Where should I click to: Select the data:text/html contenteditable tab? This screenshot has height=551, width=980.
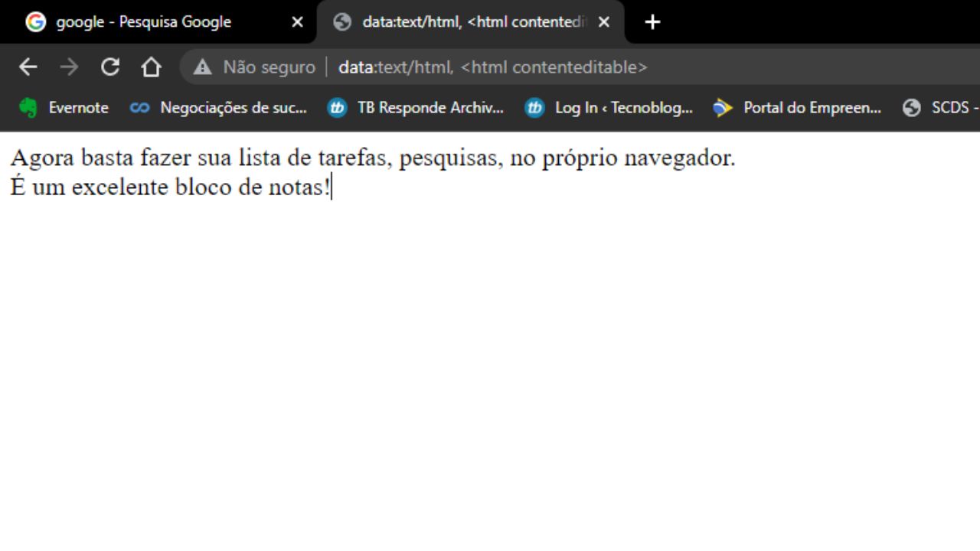[x=471, y=22]
